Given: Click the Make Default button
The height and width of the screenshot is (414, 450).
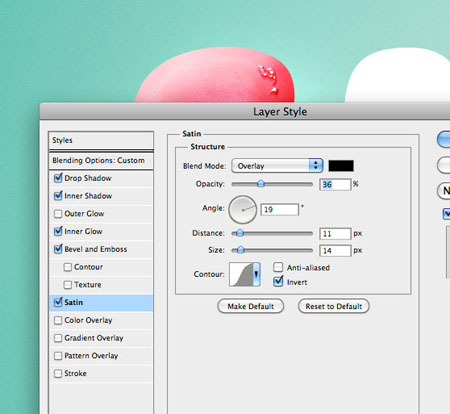Looking at the screenshot, I should [251, 306].
